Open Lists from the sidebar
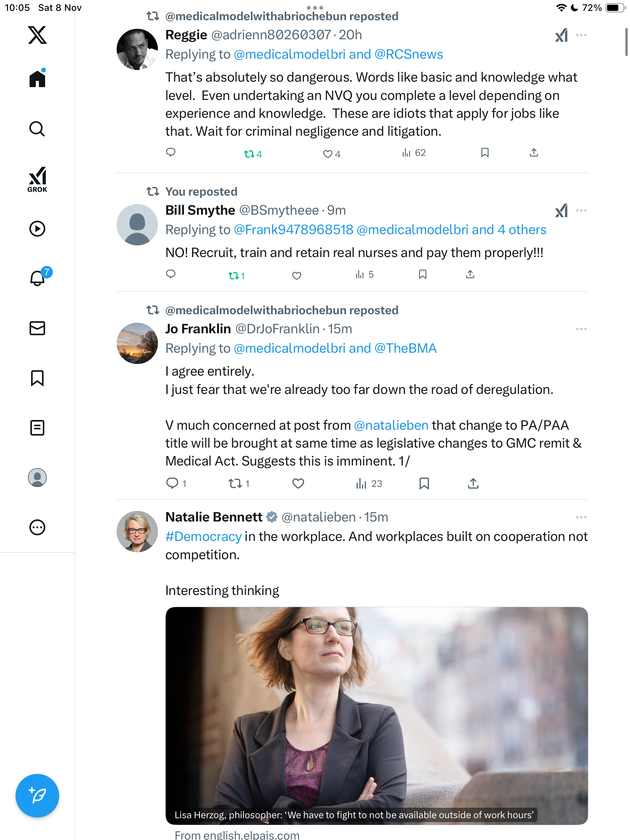Screen dimensions: 630x840 pos(37,428)
